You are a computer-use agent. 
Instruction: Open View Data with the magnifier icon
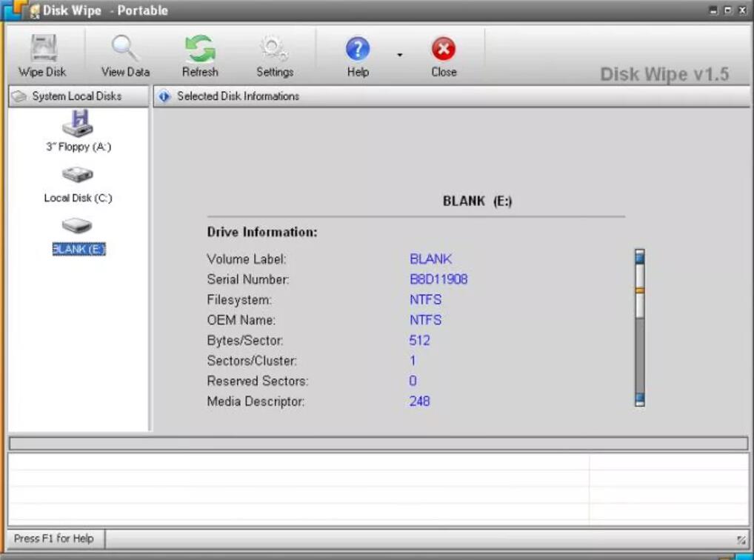pos(125,48)
